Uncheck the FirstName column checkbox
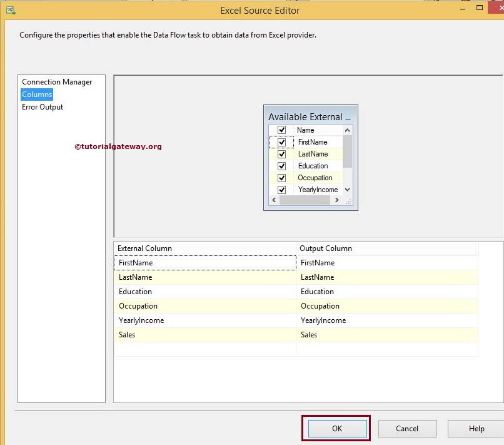This screenshot has width=504, height=445. [281, 142]
